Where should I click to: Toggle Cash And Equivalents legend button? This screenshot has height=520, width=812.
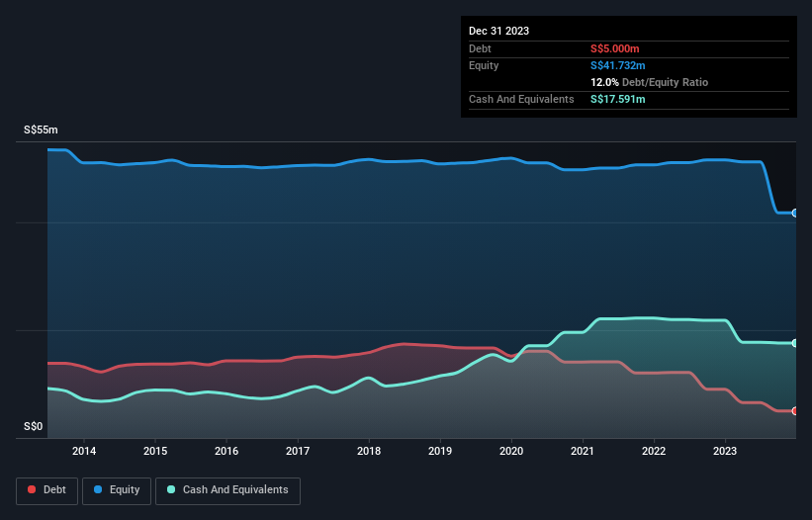pyautogui.click(x=227, y=490)
